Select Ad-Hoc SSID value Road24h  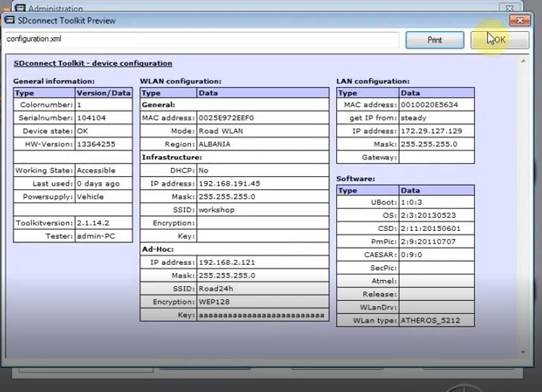coord(216,288)
